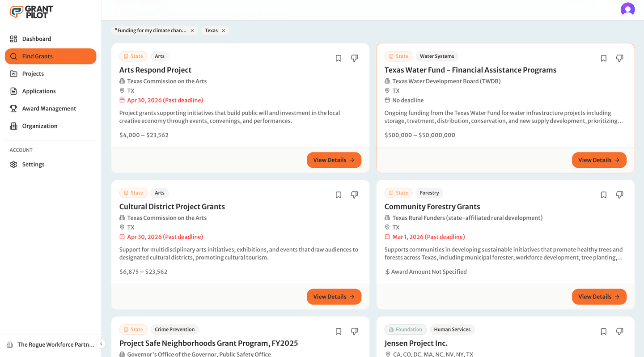644x357 pixels.
Task: Dislike Project Safe Neighborhoods grant
Action: [354, 331]
